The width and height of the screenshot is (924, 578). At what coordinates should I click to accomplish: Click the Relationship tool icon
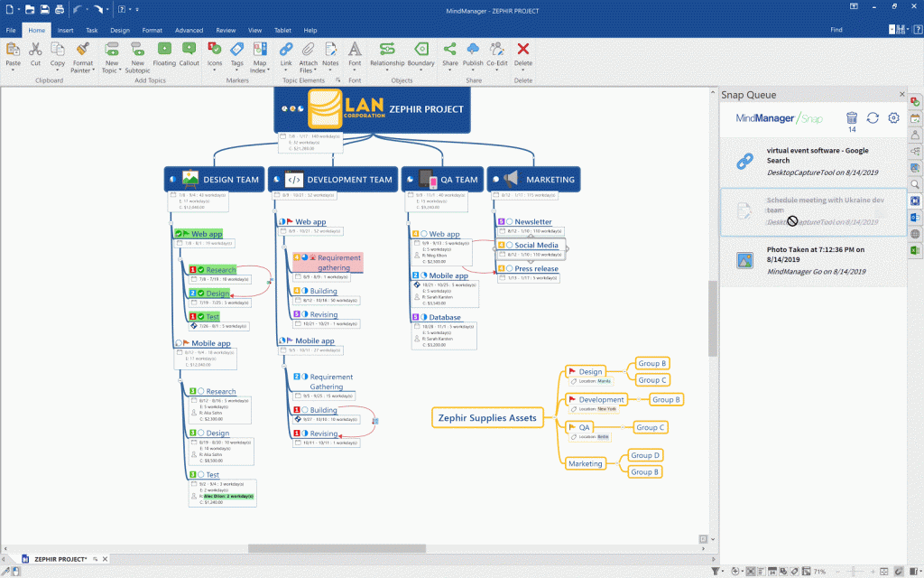[387, 49]
